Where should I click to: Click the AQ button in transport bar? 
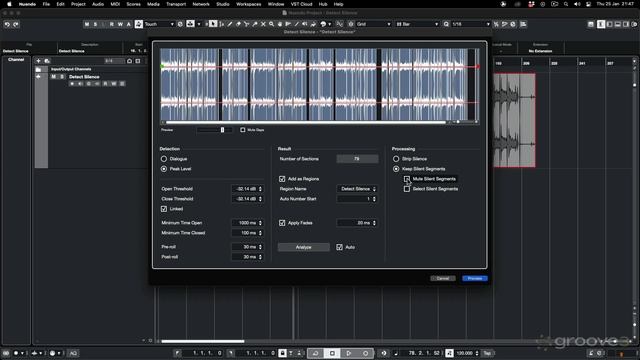coord(73,353)
